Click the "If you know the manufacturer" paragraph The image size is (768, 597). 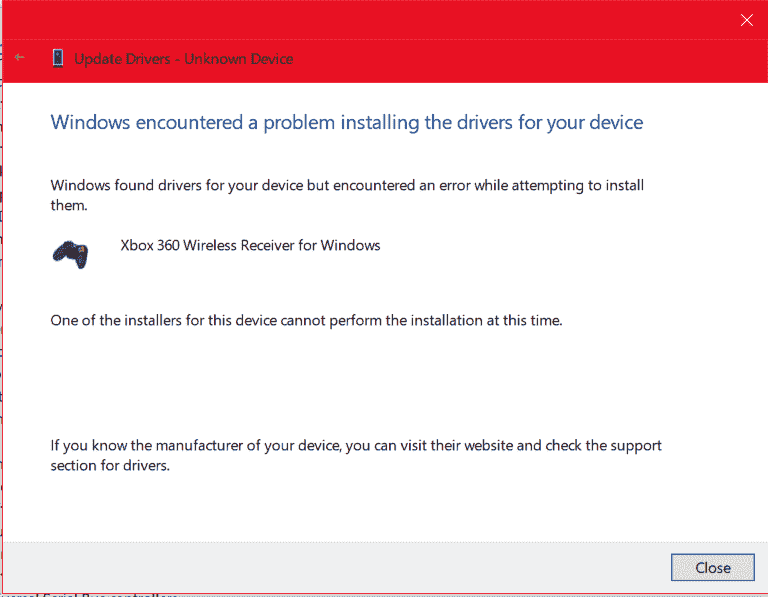pos(356,455)
